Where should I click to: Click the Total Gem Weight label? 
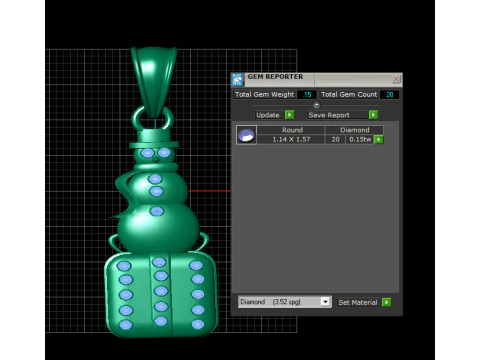coord(264,95)
